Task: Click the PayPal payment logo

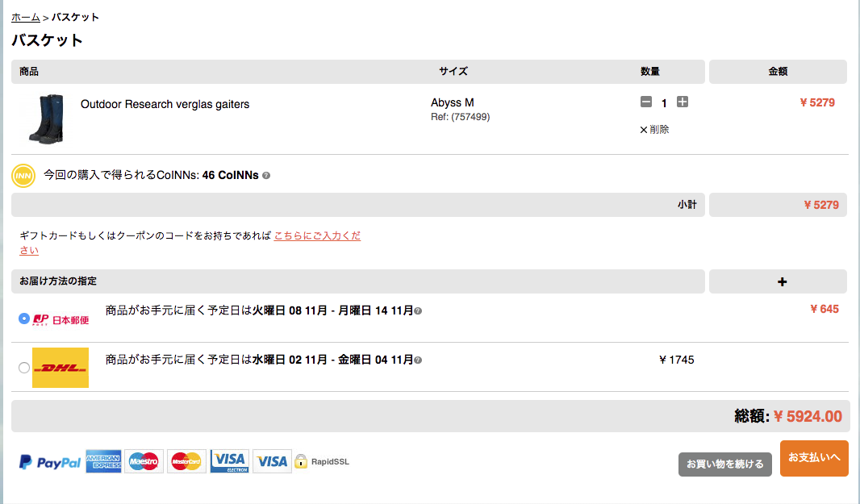Action: pos(50,462)
